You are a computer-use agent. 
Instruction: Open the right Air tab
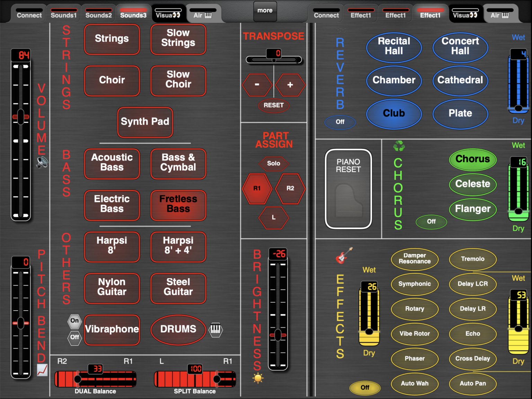(x=500, y=14)
